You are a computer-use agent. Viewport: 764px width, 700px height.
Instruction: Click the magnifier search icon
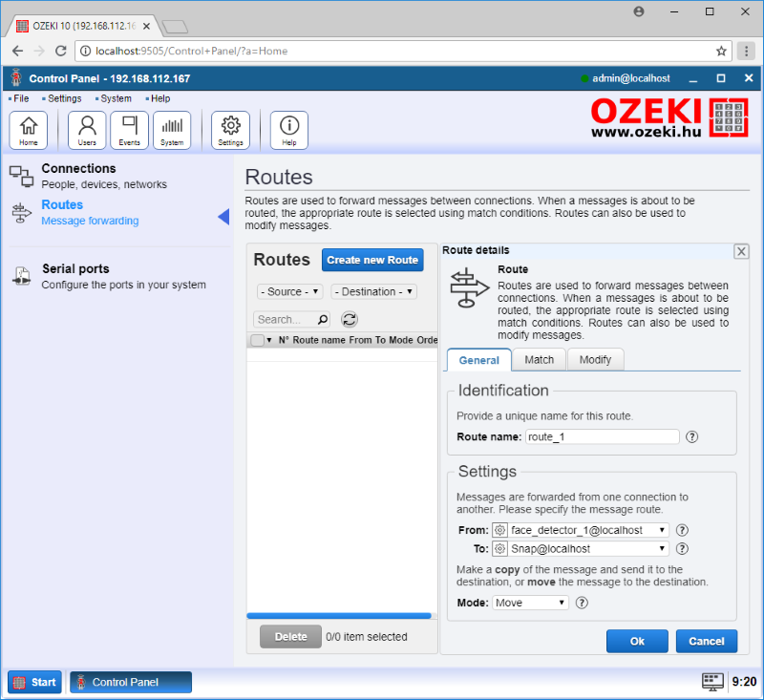[323, 320]
